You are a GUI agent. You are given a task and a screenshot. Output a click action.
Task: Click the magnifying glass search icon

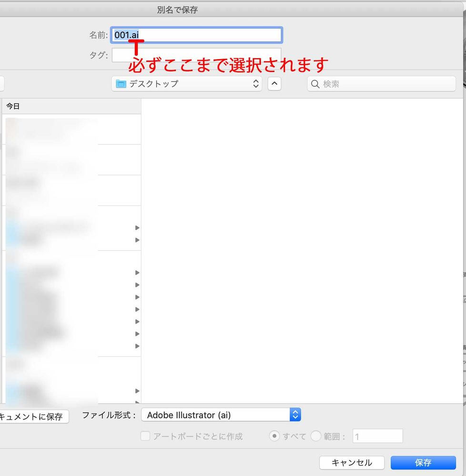tap(315, 84)
